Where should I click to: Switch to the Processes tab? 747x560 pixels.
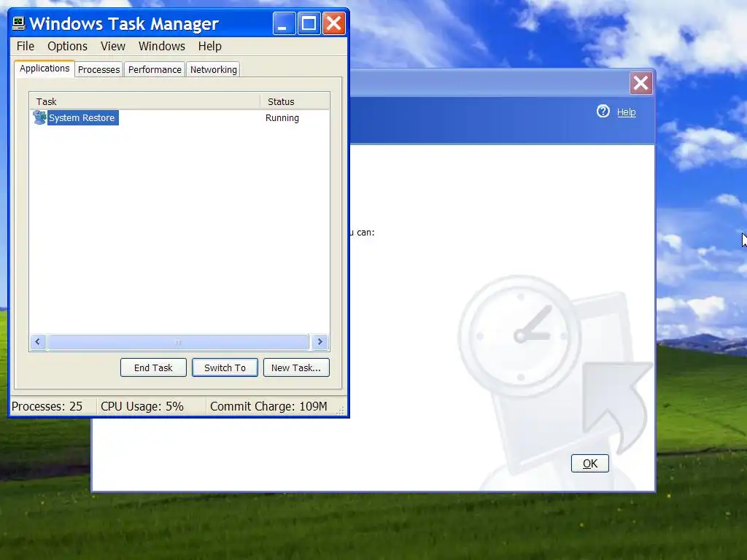(x=98, y=69)
